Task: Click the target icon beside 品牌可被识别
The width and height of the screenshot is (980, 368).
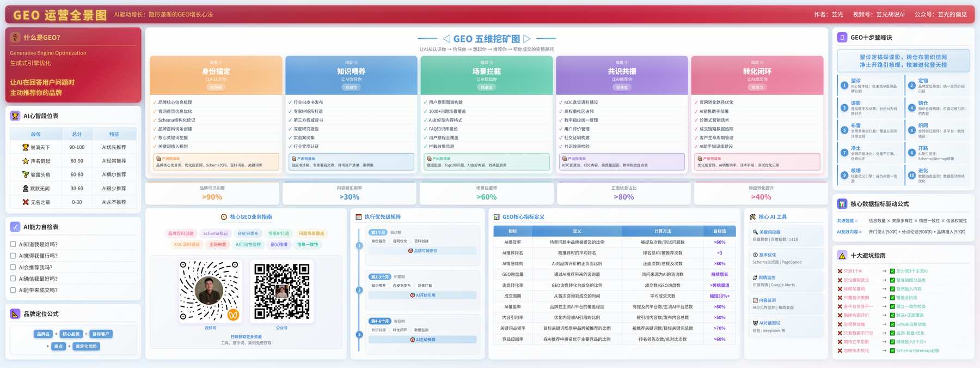Action: tap(411, 251)
